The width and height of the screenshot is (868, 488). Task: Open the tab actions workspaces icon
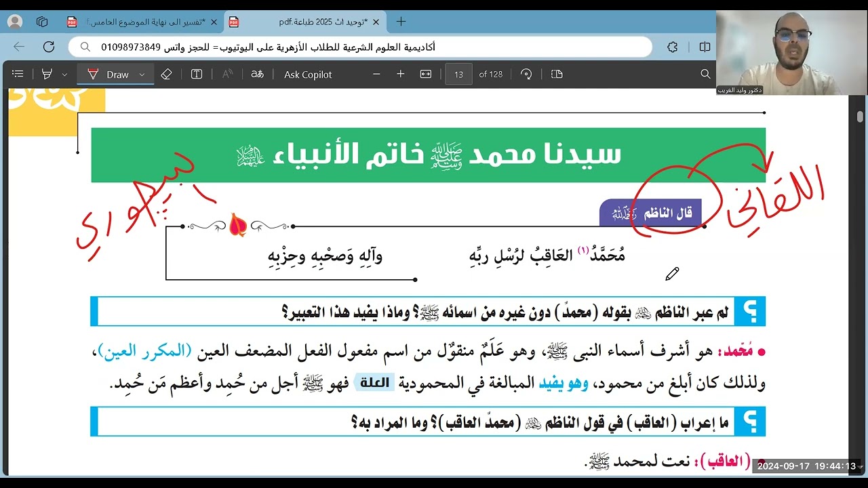(x=42, y=22)
